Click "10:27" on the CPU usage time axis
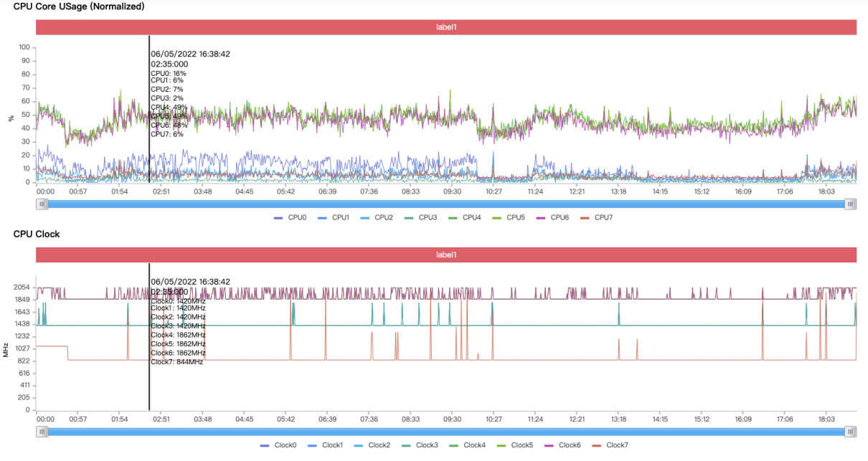The image size is (868, 461). click(494, 191)
